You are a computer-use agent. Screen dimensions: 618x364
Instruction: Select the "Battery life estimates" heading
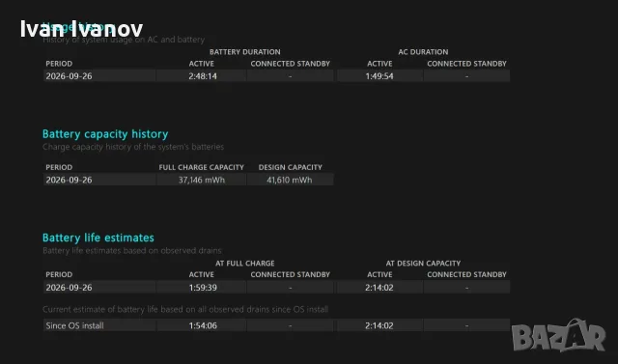tap(98, 238)
